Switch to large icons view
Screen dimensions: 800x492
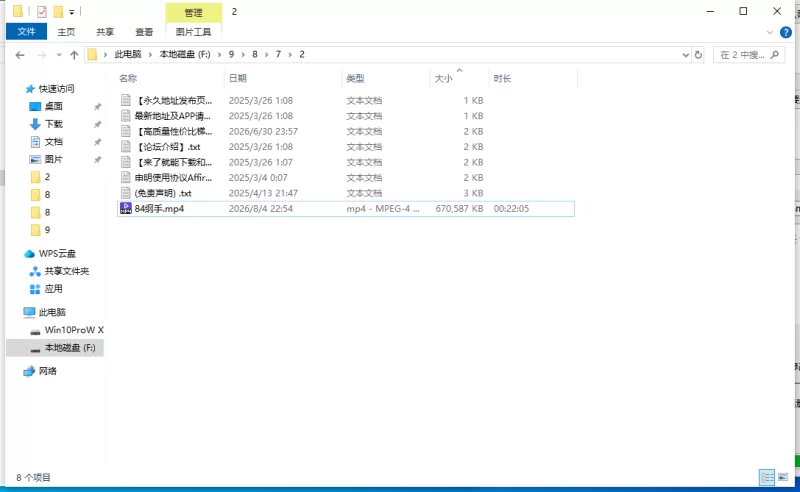[783, 477]
